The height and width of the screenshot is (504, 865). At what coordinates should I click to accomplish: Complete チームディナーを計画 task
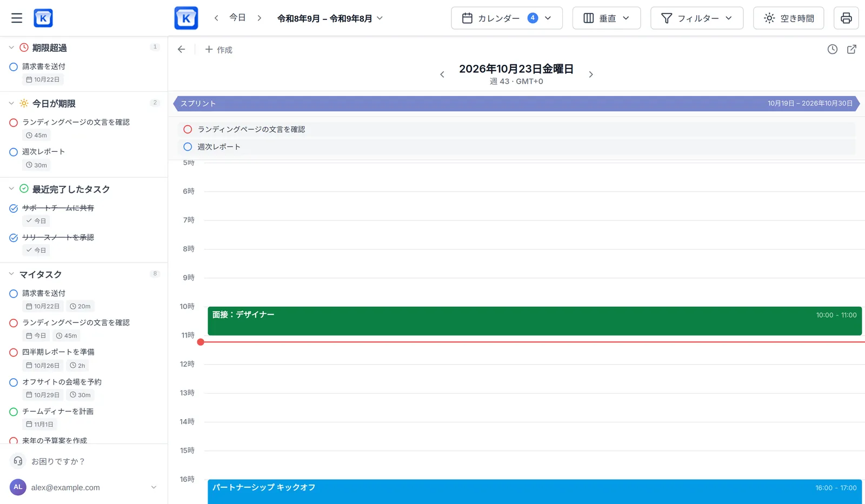pyautogui.click(x=14, y=412)
